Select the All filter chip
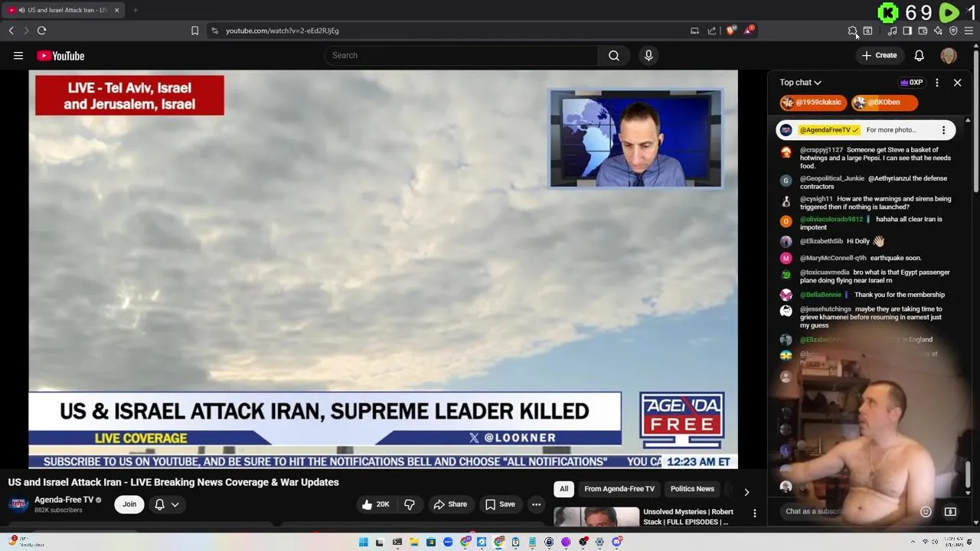Image resolution: width=980 pixels, height=551 pixels. click(563, 489)
